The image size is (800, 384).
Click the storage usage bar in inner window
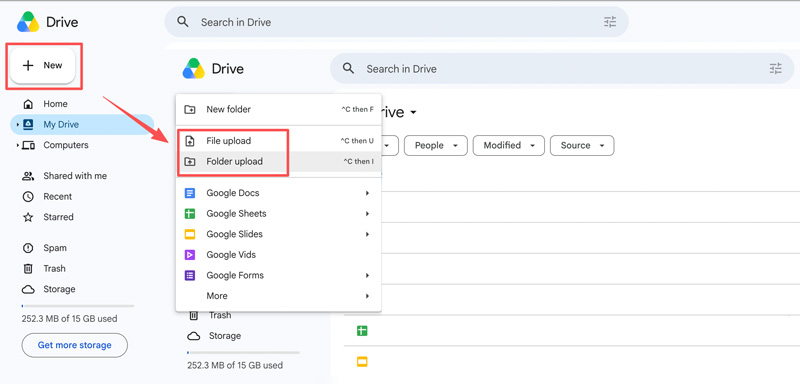tap(243, 352)
